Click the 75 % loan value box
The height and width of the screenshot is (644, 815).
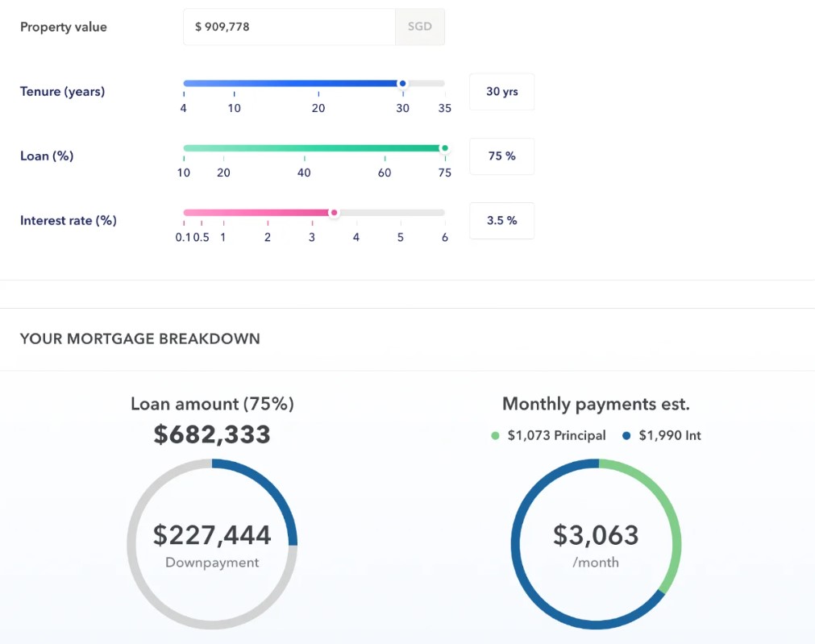[501, 156]
